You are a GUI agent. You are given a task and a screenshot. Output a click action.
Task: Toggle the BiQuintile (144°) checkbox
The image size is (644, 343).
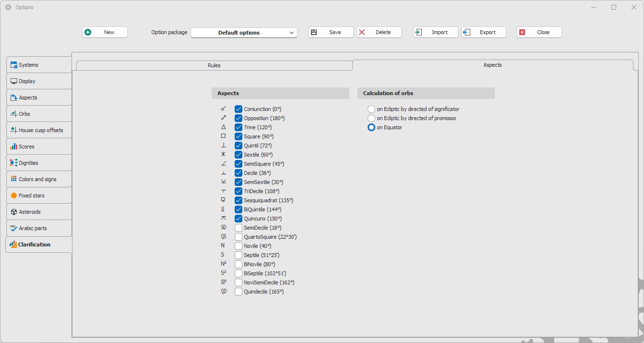239,209
